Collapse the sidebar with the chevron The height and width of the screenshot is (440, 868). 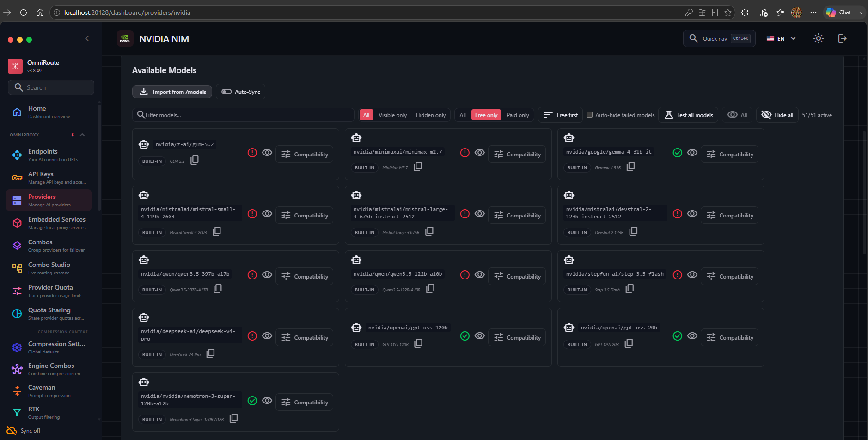(x=87, y=39)
